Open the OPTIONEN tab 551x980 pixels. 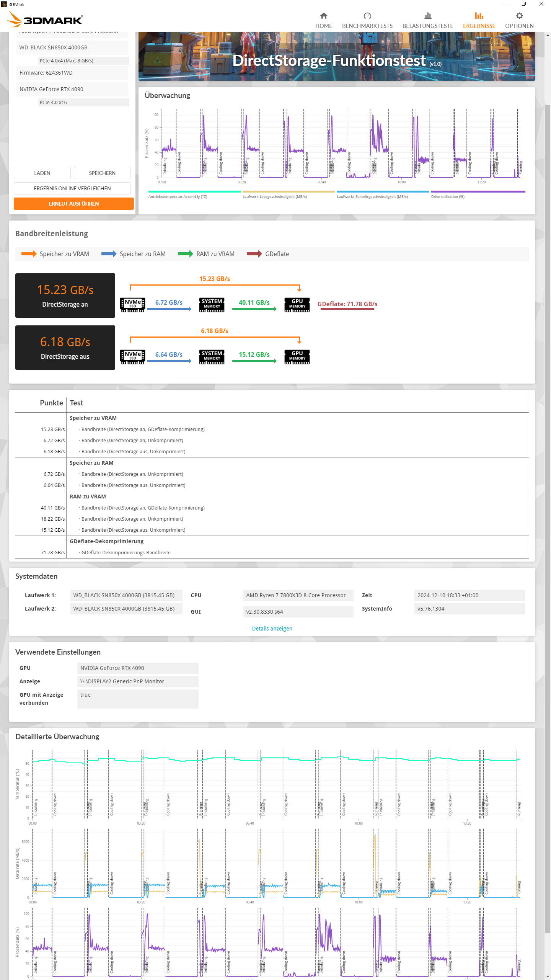[519, 20]
